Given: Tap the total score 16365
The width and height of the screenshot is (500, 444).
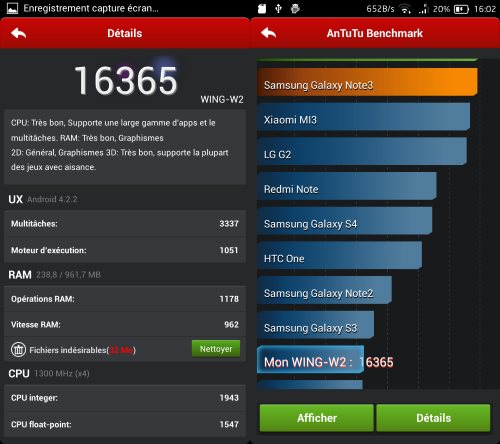Looking at the screenshot, I should coord(126,81).
